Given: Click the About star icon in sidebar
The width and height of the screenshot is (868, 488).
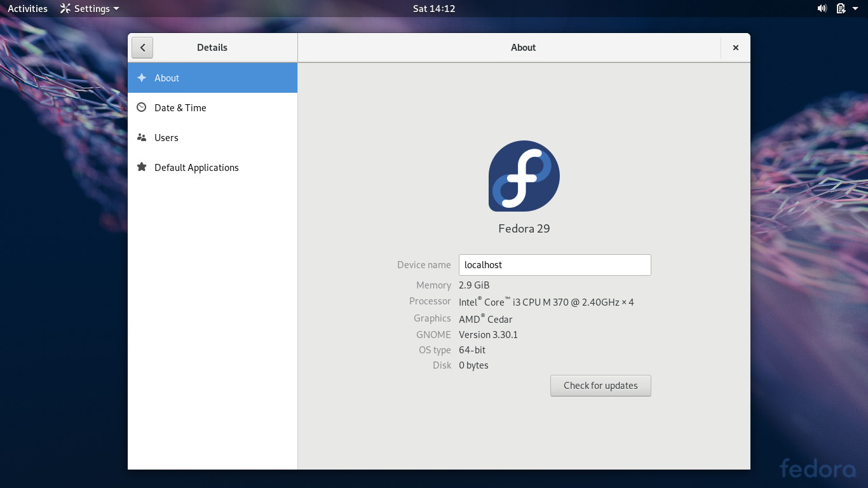Looking at the screenshot, I should 142,78.
